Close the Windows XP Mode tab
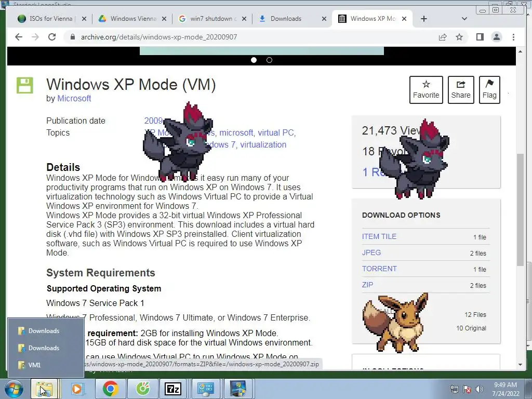This screenshot has width=532, height=399. (x=404, y=19)
